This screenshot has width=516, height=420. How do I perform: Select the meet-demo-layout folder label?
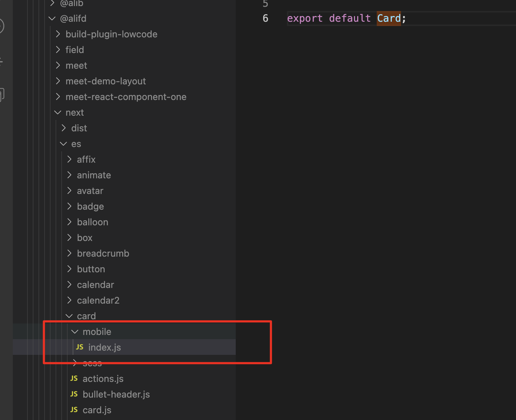pyautogui.click(x=106, y=81)
